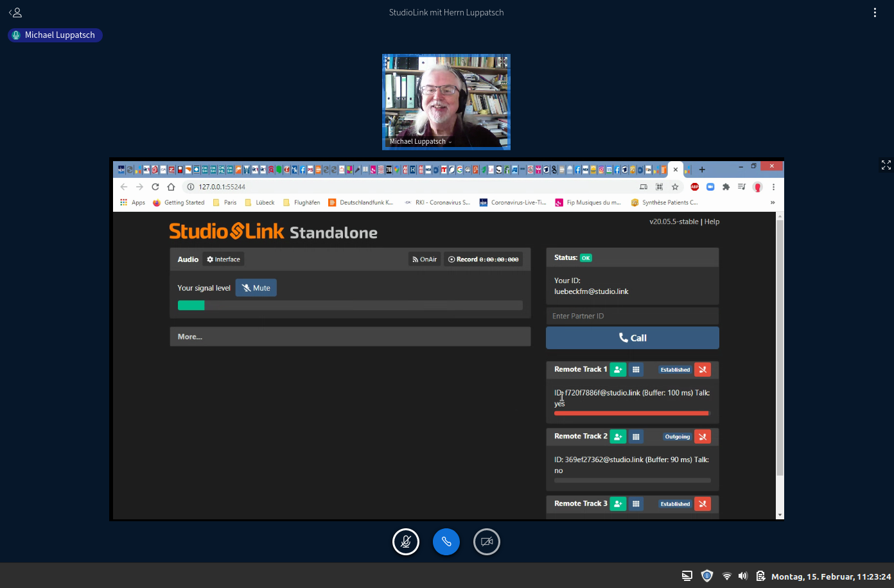The height and width of the screenshot is (588, 894).
Task: Click the OnAir streaming button
Action: click(x=425, y=259)
